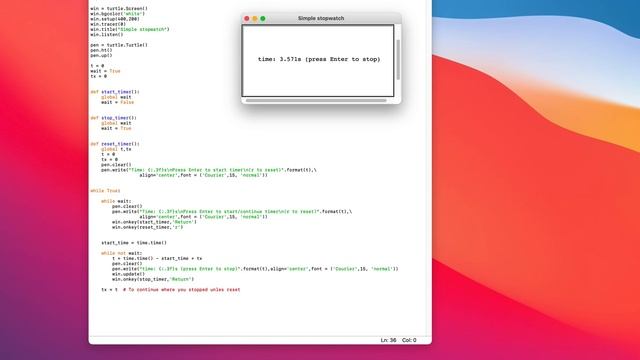This screenshot has width=640, height=360.
Task: Click the line 'global t,tx'
Action: [116, 149]
